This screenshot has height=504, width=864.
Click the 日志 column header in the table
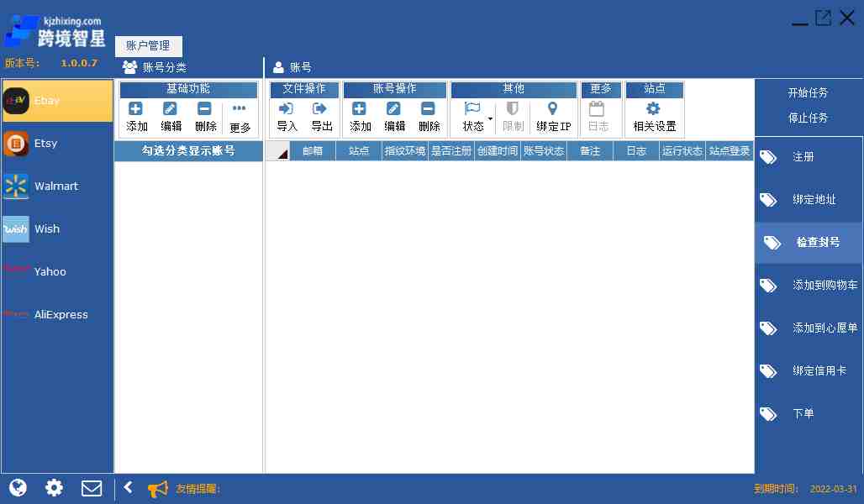636,151
